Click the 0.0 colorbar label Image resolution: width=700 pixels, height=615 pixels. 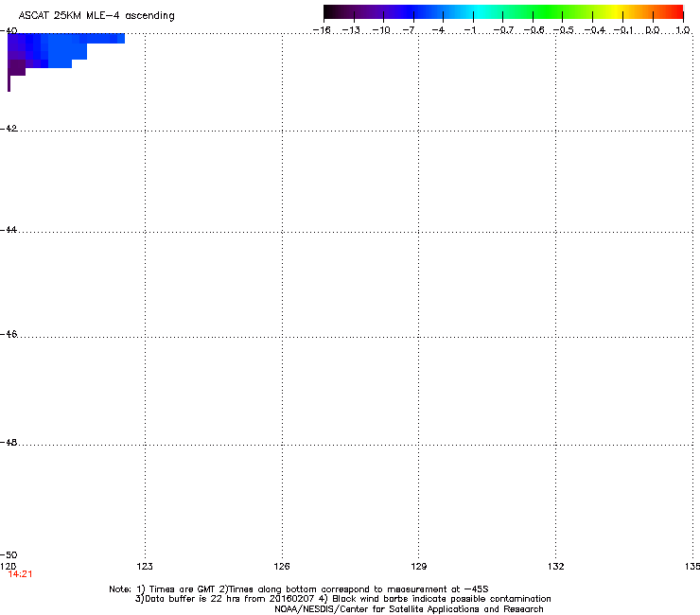click(x=653, y=30)
